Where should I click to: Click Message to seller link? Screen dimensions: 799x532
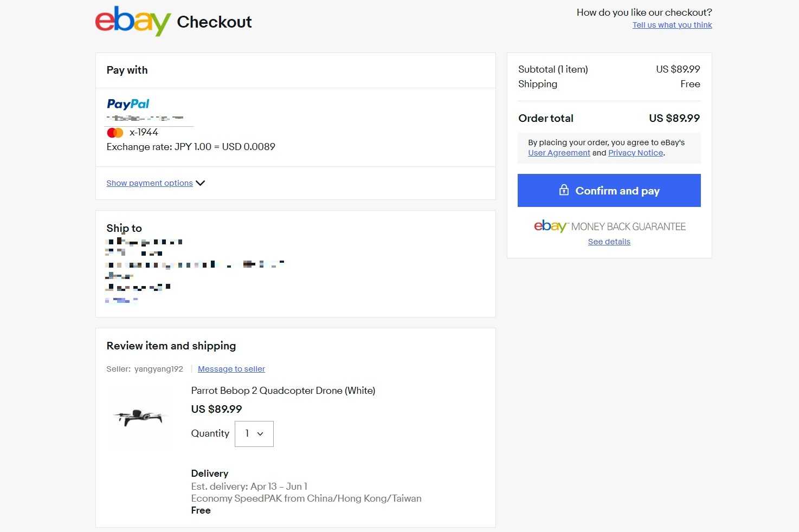[231, 369]
